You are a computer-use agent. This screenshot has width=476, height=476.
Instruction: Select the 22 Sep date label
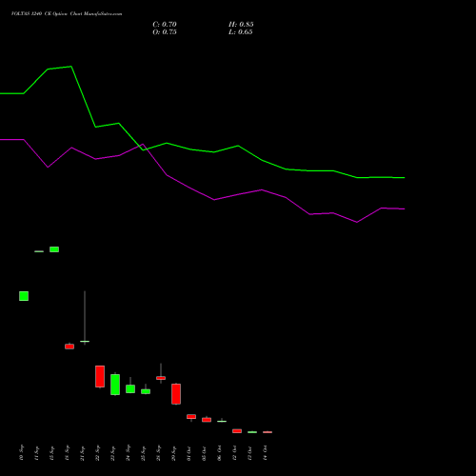pos(97,453)
